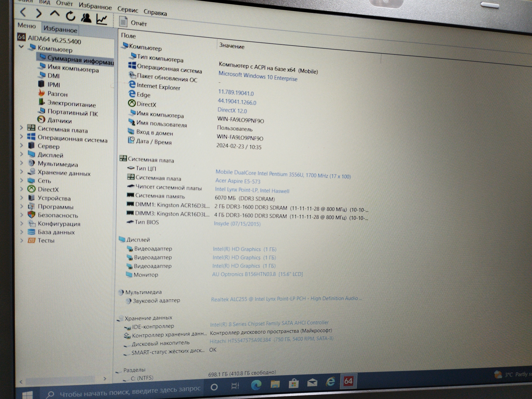
Task: Click the Поле column header
Action: (129, 35)
